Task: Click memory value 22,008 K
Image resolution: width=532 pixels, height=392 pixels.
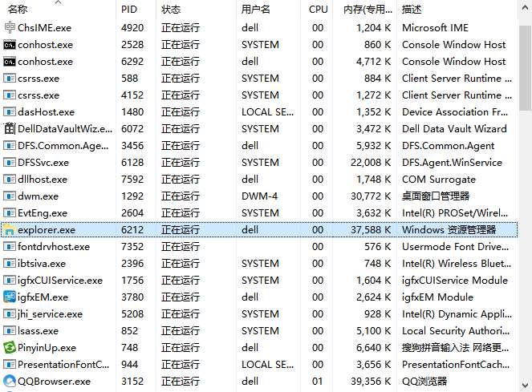Action: tap(371, 163)
